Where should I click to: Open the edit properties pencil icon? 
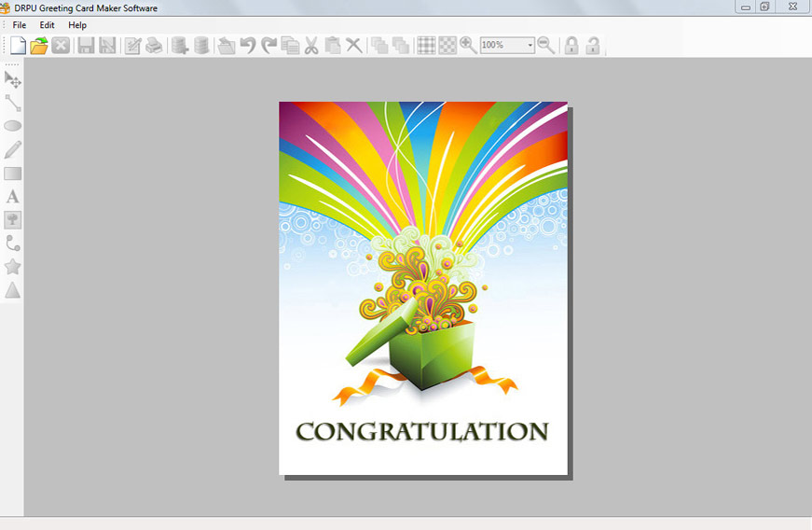click(x=132, y=46)
